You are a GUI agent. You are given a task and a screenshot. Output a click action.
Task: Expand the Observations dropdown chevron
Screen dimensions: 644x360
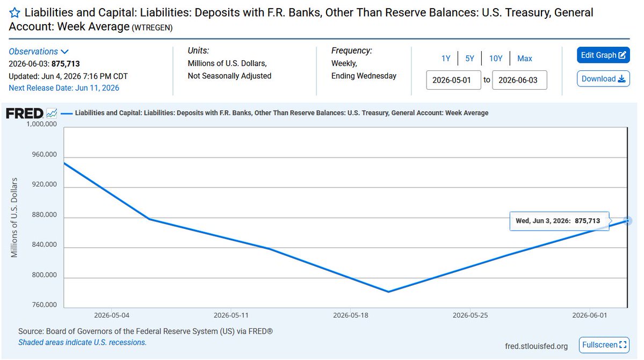click(x=64, y=52)
